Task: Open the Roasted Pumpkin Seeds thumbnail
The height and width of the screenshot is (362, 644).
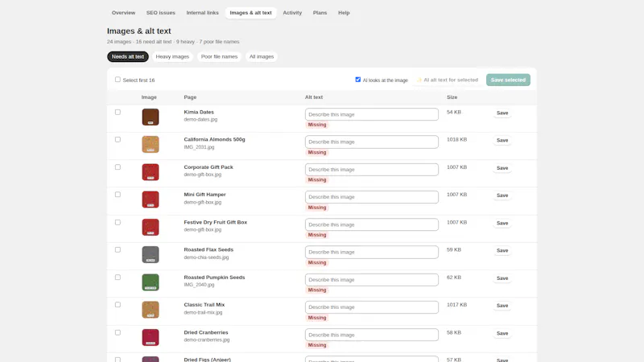Action: 151,282
